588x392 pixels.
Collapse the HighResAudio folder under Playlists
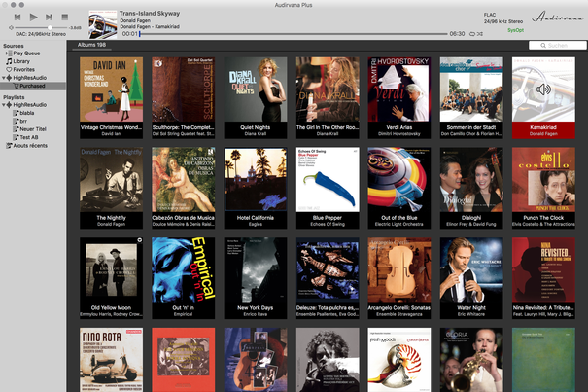pyautogui.click(x=3, y=105)
